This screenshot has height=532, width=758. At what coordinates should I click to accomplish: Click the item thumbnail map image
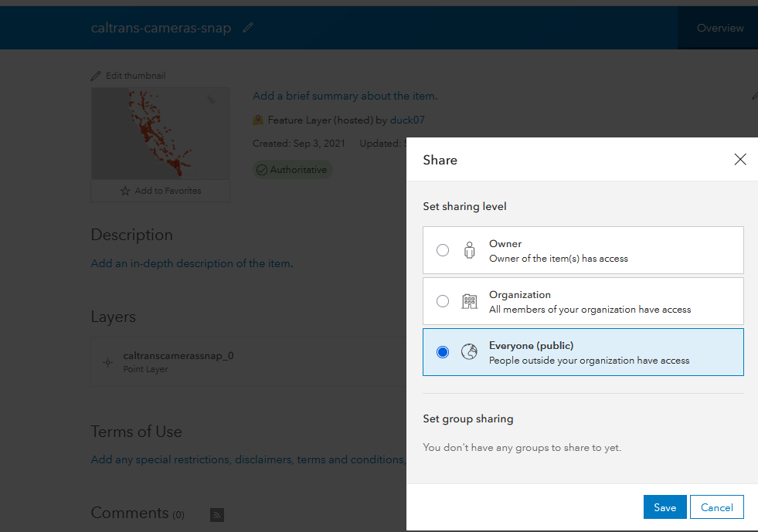pos(160,133)
